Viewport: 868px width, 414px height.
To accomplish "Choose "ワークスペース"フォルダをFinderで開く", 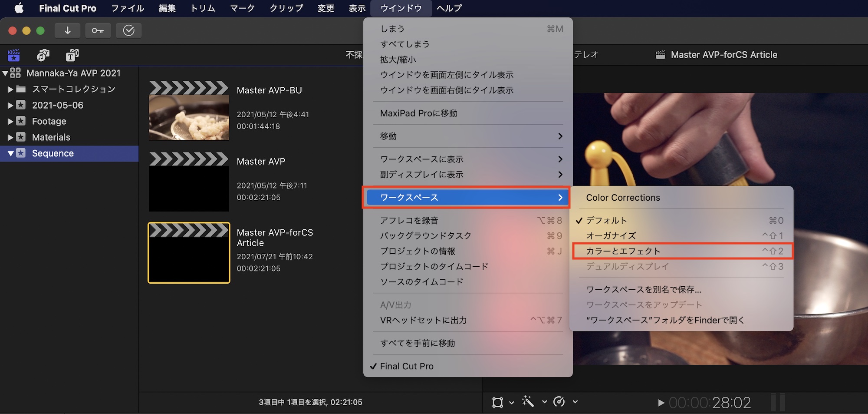I will pos(681,320).
